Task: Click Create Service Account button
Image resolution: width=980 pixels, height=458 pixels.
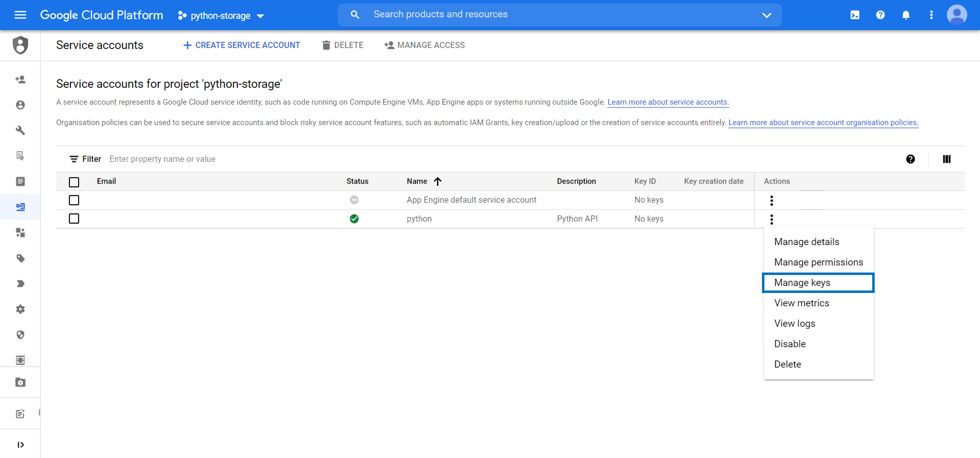Action: 242,45
